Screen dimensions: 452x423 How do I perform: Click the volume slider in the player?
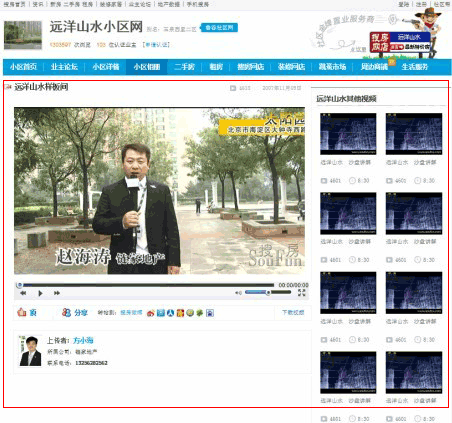[x=268, y=292]
